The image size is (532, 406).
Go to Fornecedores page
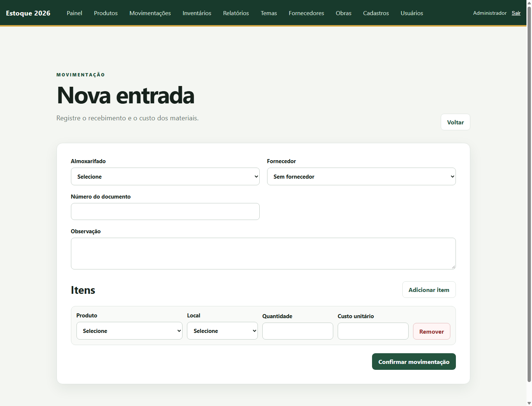point(306,13)
